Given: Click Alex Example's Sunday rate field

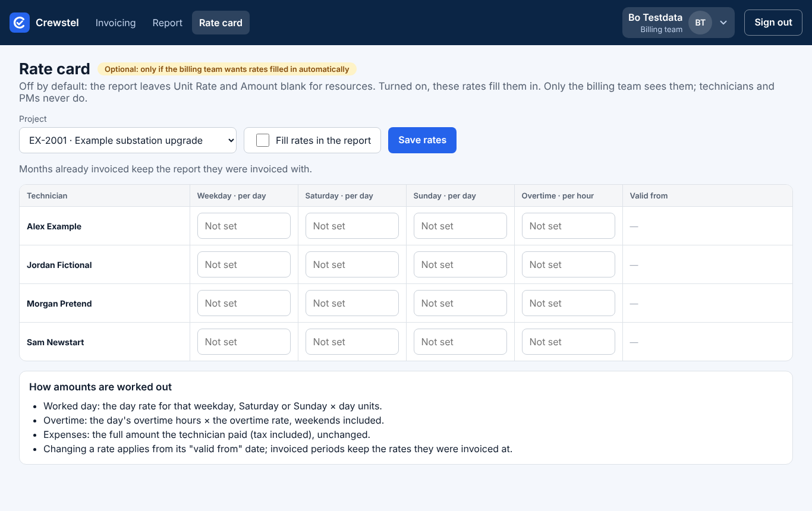Looking at the screenshot, I should pyautogui.click(x=460, y=226).
